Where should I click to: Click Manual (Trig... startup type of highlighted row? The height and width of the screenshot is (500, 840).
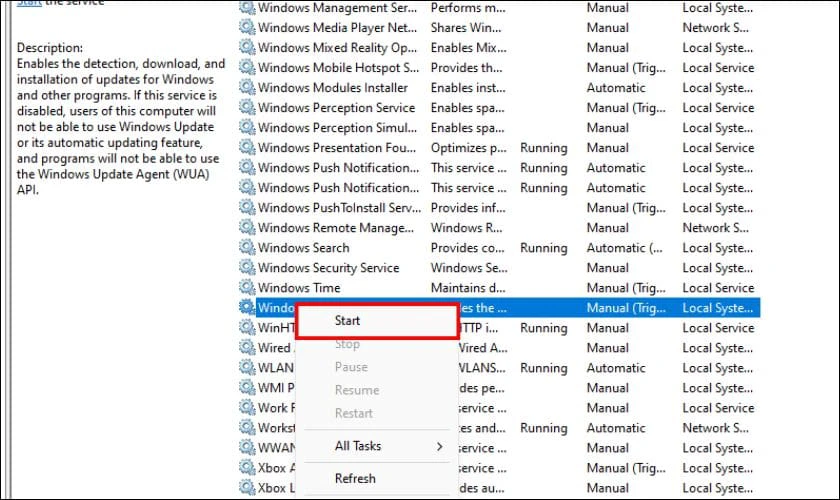pyautogui.click(x=626, y=308)
